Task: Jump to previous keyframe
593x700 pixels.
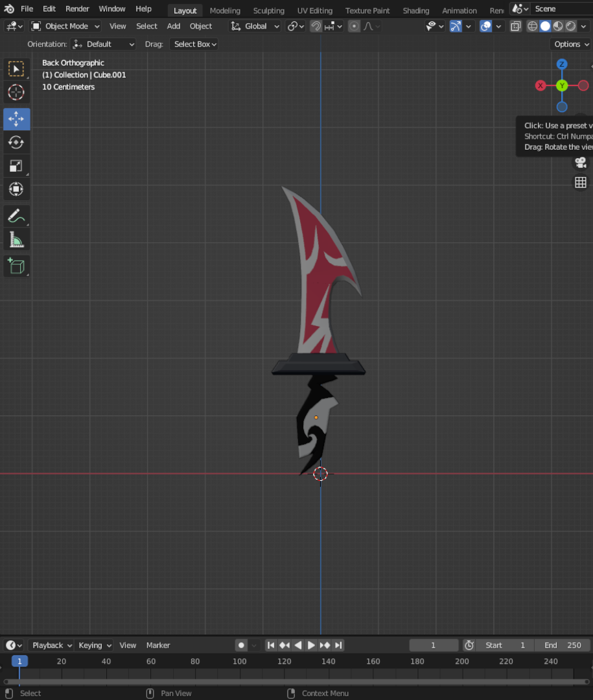Action: point(285,645)
